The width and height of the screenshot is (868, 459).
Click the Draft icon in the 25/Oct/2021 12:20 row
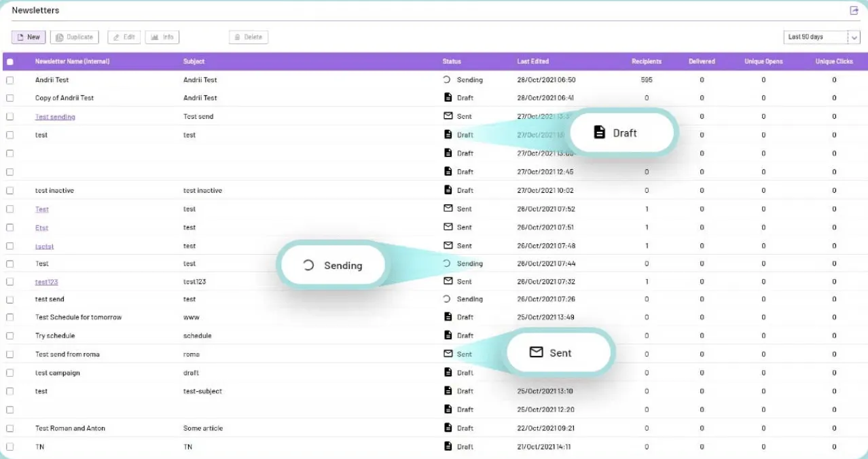(448, 409)
